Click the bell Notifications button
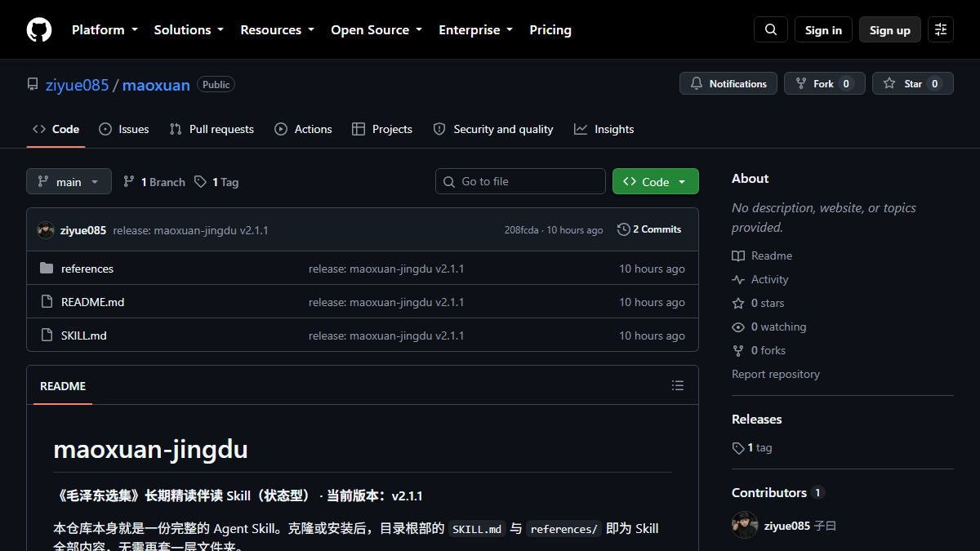The height and width of the screenshot is (551, 980). tap(728, 83)
